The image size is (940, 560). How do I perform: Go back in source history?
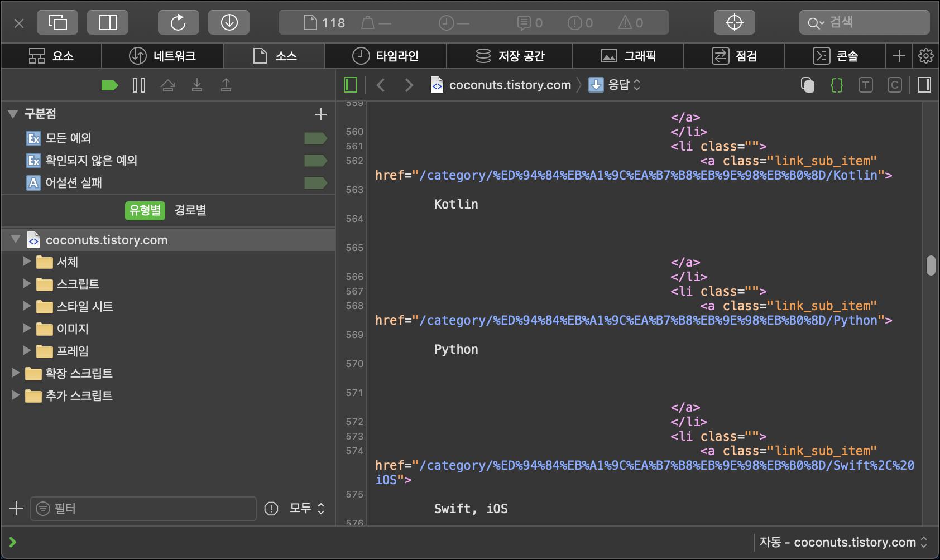pyautogui.click(x=381, y=85)
